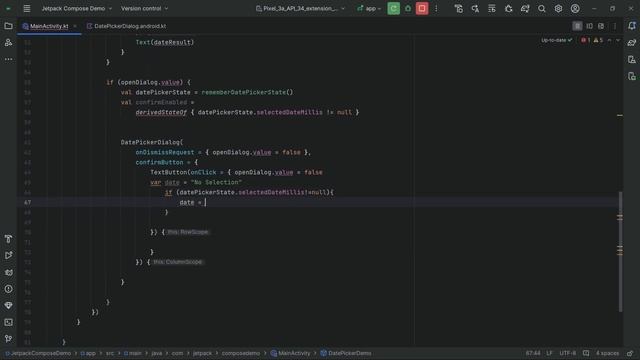
Task: Open the Terminal tool window
Action: 8,322
